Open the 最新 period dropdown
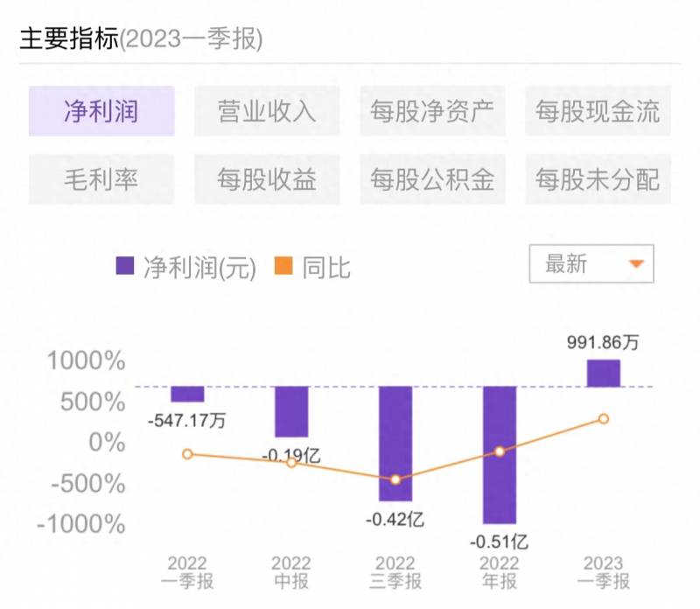The image size is (700, 609). click(591, 263)
